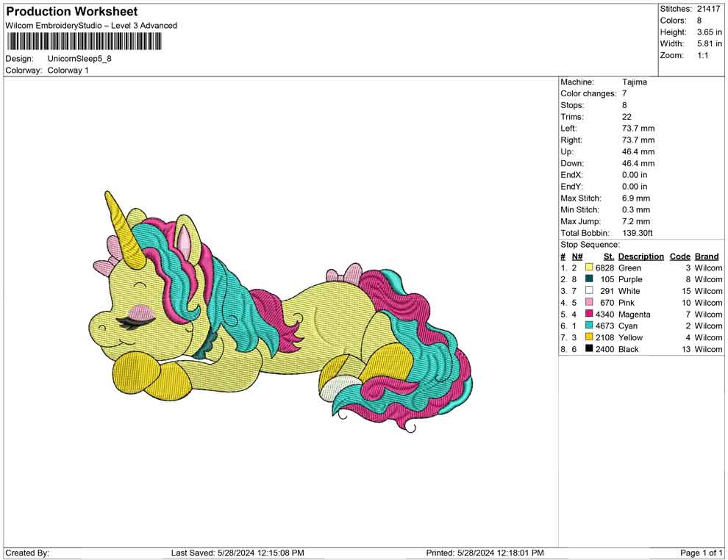
Task: Click the Height value 3.65 in
Action: 710,32
